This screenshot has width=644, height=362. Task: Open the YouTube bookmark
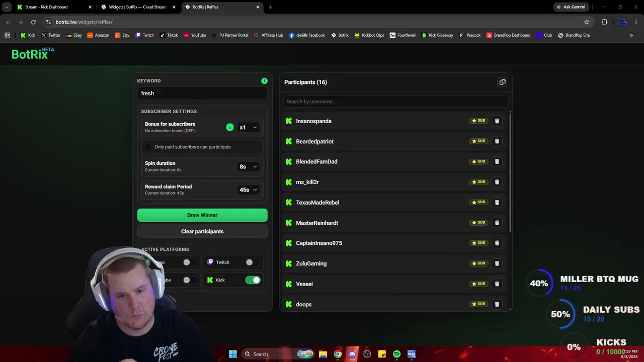195,35
